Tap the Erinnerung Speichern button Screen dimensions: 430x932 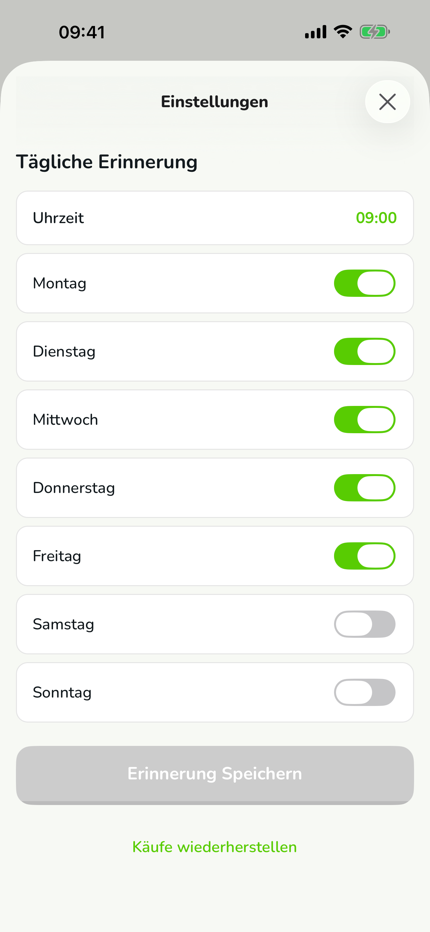[x=215, y=774]
